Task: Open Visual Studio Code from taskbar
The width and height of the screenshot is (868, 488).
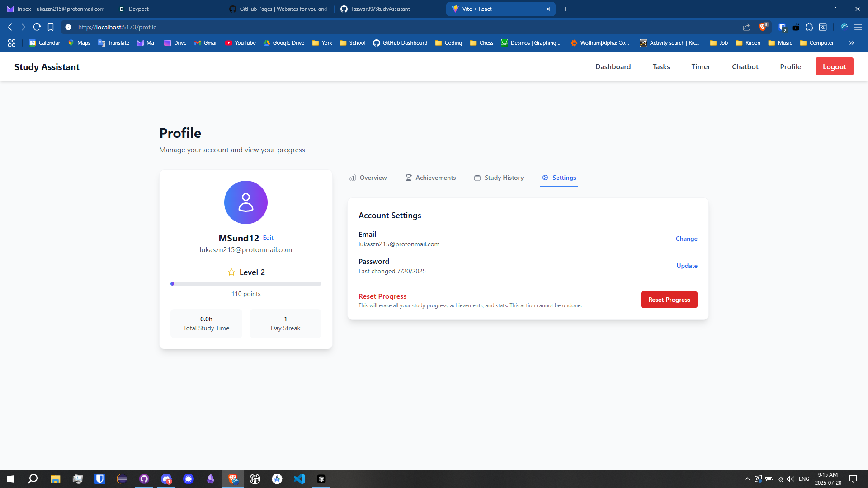Action: pyautogui.click(x=299, y=479)
